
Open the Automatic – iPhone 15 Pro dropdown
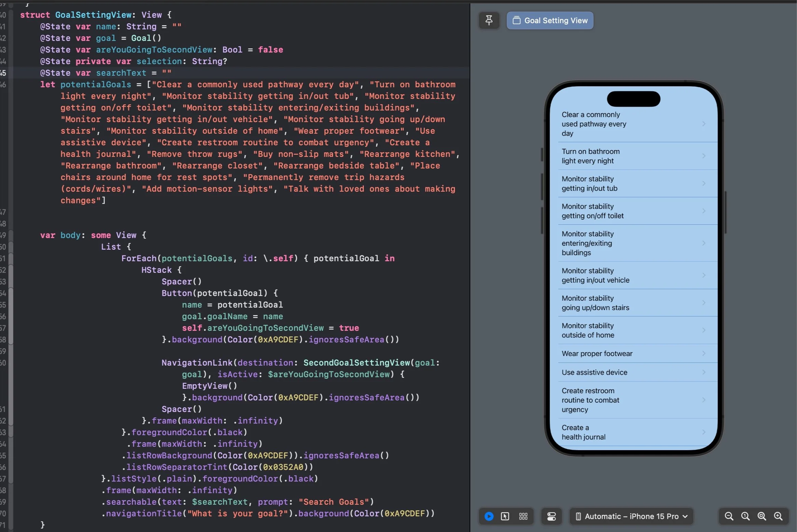point(632,516)
